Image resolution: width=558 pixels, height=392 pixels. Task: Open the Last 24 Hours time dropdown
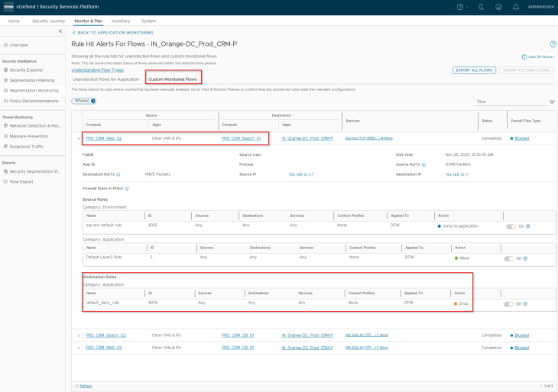click(539, 57)
